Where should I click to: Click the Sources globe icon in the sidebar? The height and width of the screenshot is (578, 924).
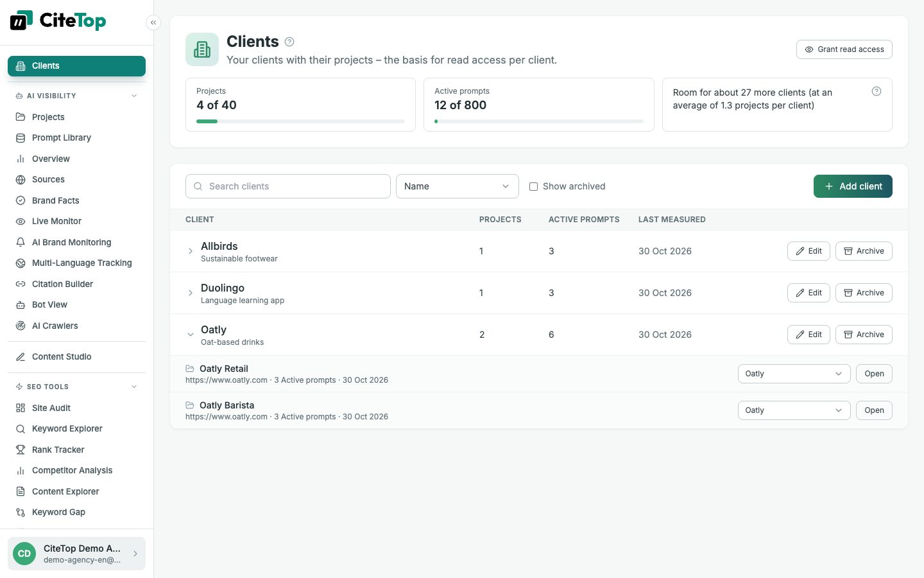click(21, 179)
